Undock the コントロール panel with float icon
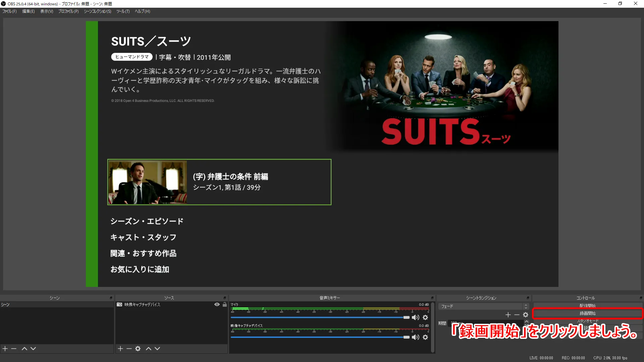 point(641,298)
